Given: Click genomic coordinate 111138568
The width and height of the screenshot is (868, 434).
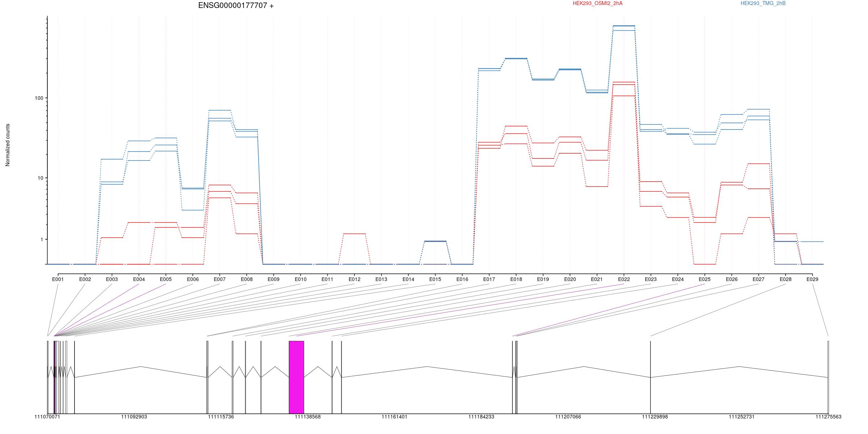Looking at the screenshot, I should (308, 417).
